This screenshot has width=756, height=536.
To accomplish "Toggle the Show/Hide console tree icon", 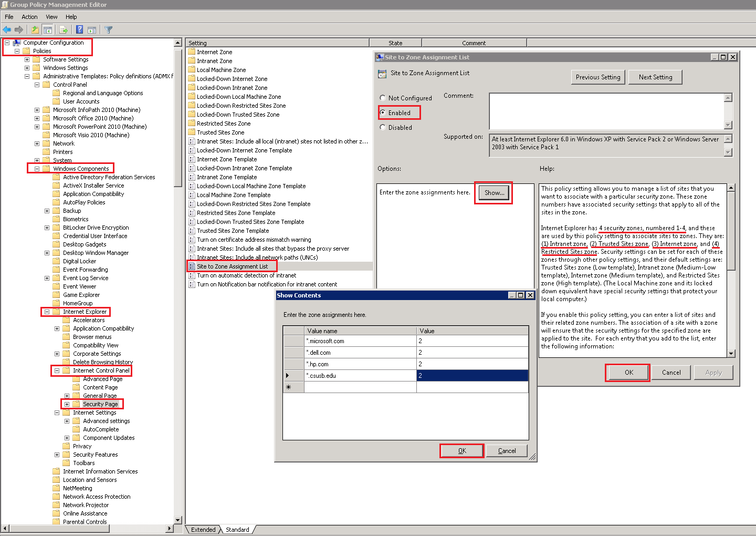I will (x=48, y=30).
